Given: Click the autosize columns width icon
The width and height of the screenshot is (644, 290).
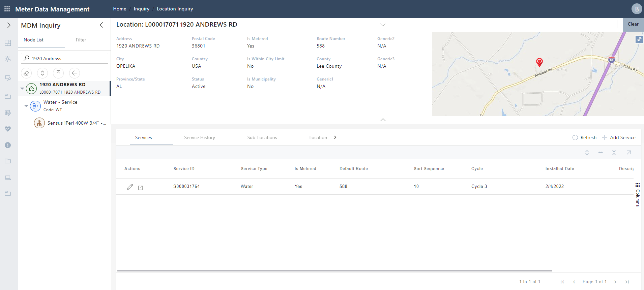Looking at the screenshot, I should (x=601, y=153).
